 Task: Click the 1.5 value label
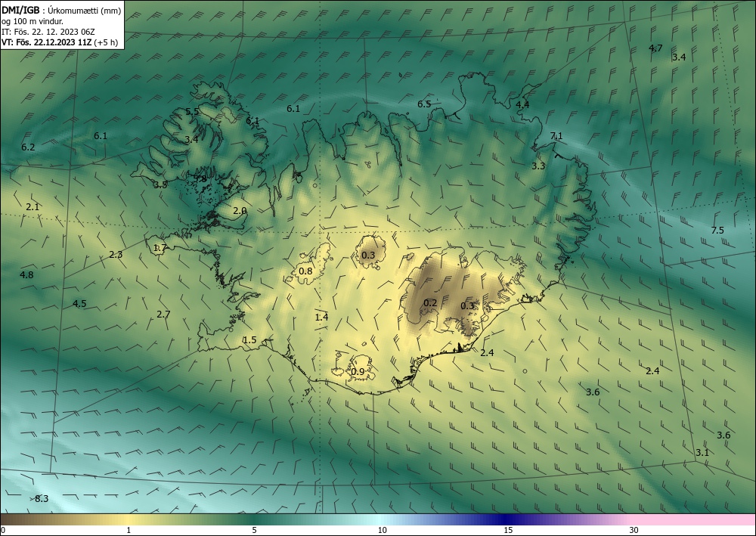[249, 340]
